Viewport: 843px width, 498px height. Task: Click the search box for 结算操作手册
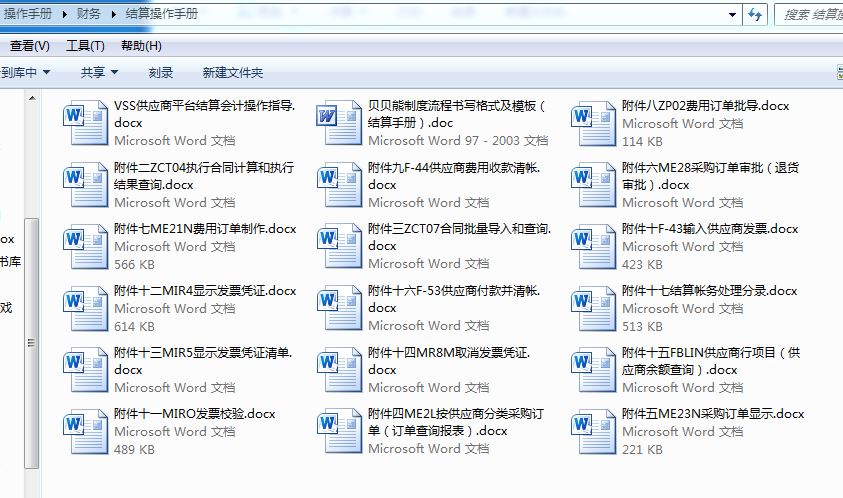point(809,15)
